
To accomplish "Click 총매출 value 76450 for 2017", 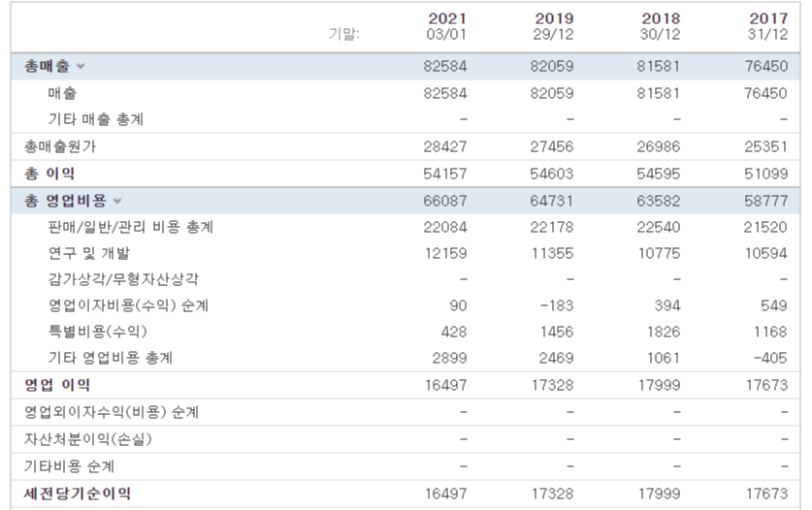I will point(766,66).
